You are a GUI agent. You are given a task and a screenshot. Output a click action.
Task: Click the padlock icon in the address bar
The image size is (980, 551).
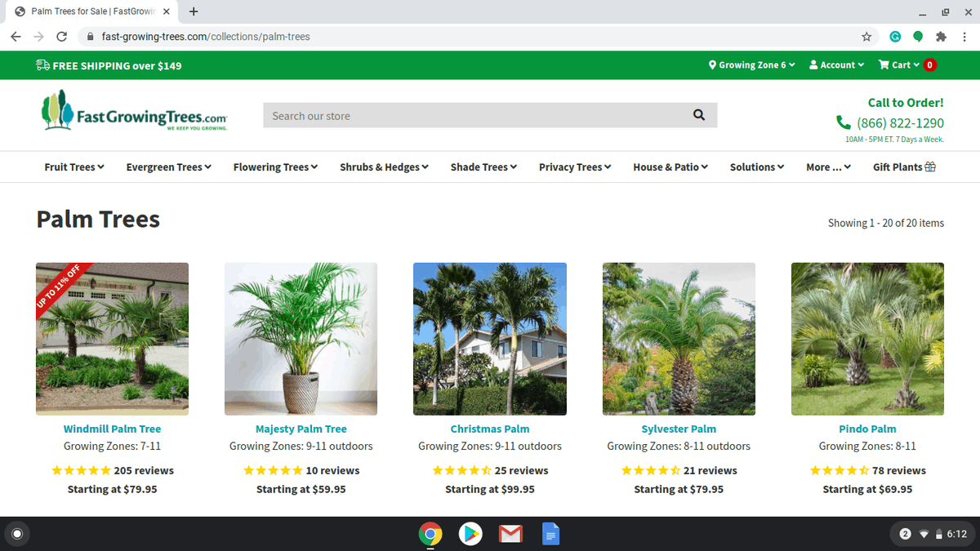90,36
